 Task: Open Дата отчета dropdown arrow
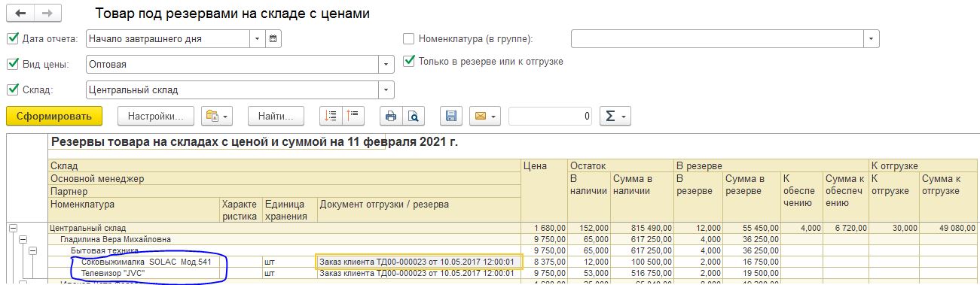point(258,38)
